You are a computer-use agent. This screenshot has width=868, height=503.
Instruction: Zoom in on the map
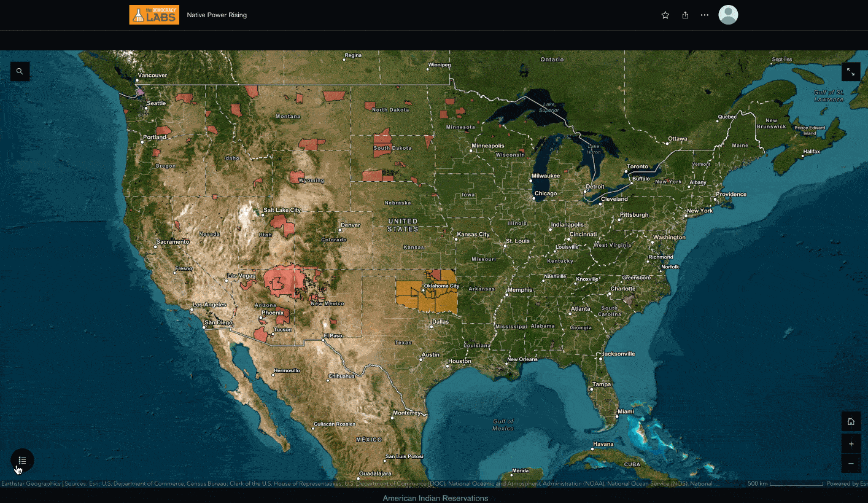click(x=851, y=443)
